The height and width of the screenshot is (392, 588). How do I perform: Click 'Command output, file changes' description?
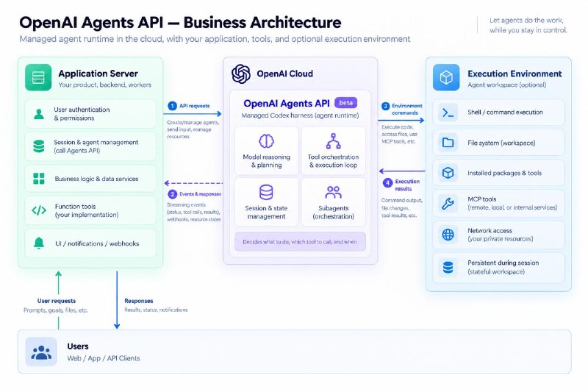(x=401, y=208)
